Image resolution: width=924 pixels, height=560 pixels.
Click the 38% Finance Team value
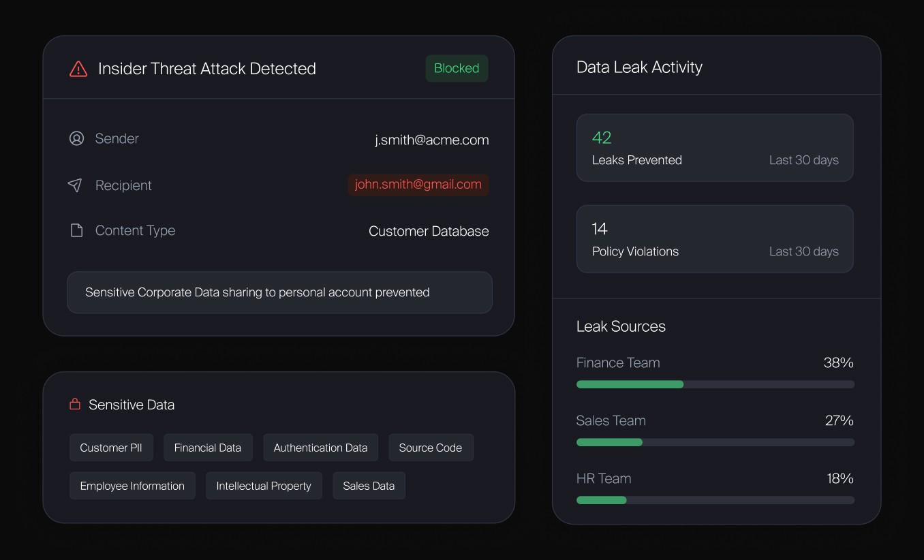(838, 362)
